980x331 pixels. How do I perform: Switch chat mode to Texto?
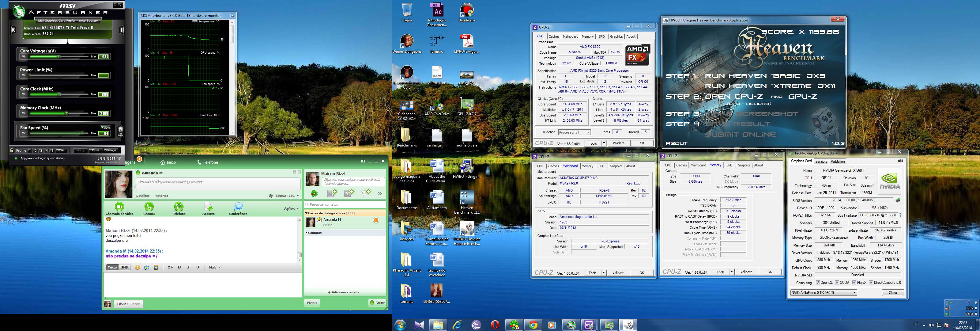[x=112, y=267]
